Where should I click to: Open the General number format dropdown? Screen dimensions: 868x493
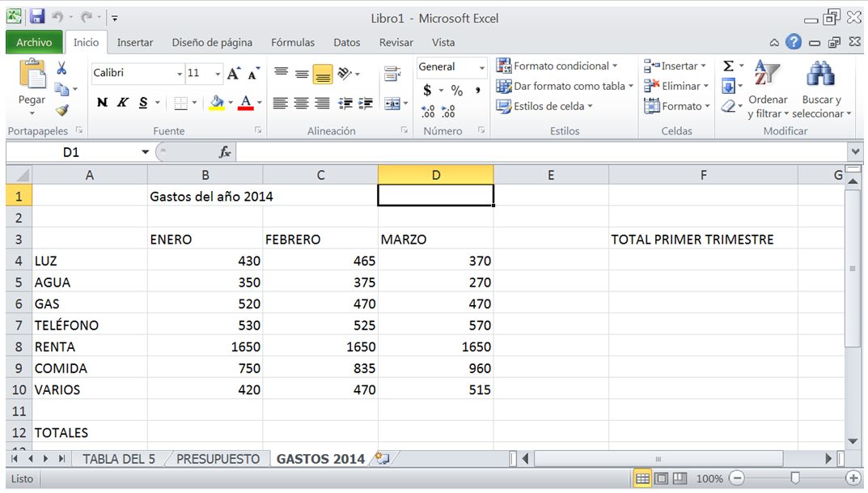(x=481, y=67)
